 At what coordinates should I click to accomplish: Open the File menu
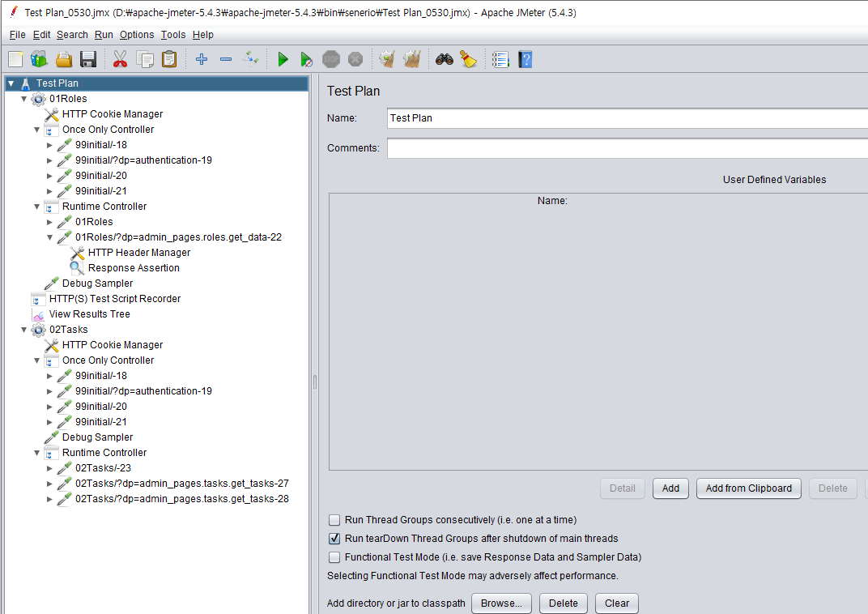[x=17, y=34]
